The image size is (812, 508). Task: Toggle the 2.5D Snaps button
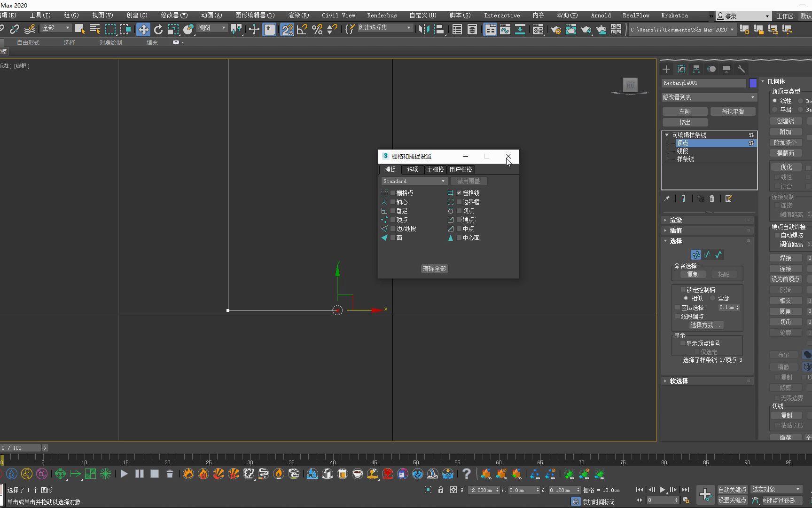point(287,29)
